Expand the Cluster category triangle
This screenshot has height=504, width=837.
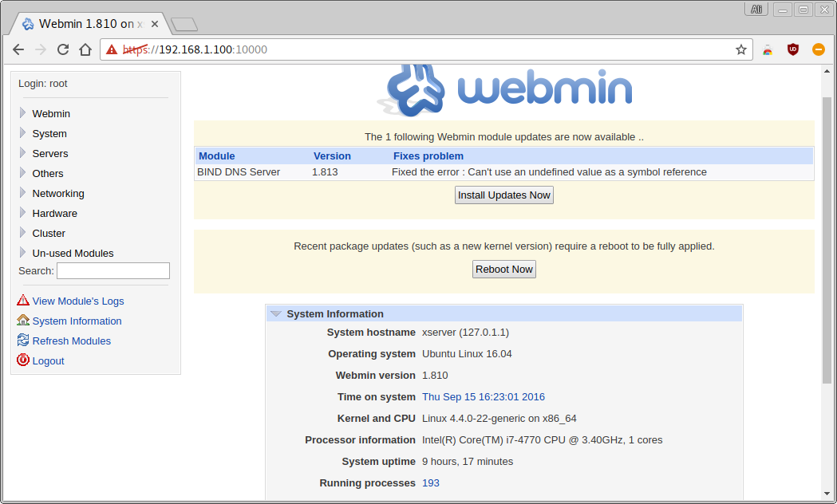tap(22, 232)
